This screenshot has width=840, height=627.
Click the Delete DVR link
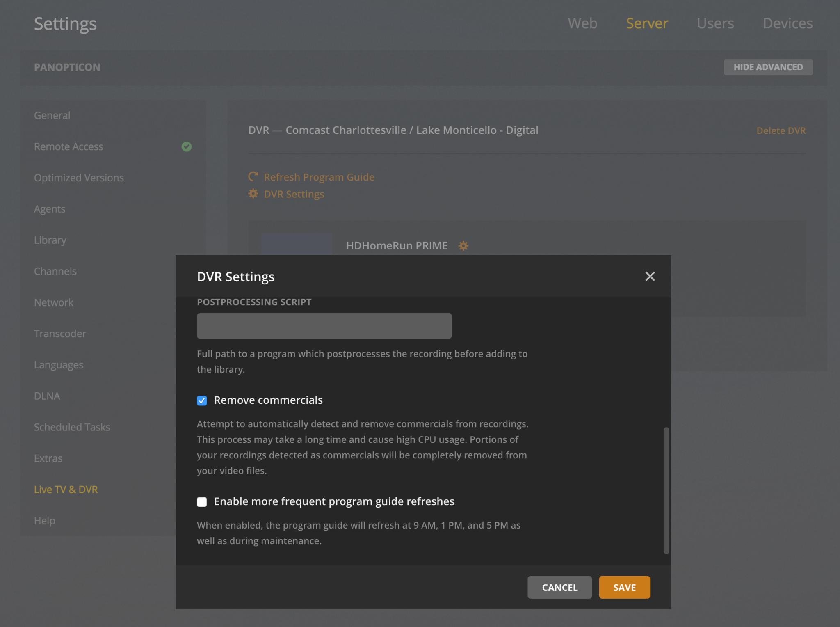[781, 130]
